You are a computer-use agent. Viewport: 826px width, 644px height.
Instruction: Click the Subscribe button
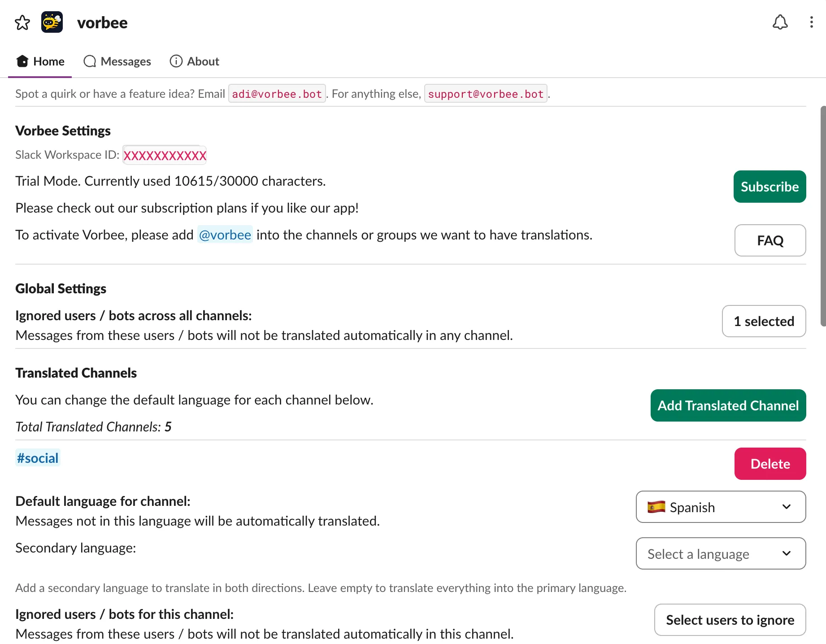pos(769,187)
